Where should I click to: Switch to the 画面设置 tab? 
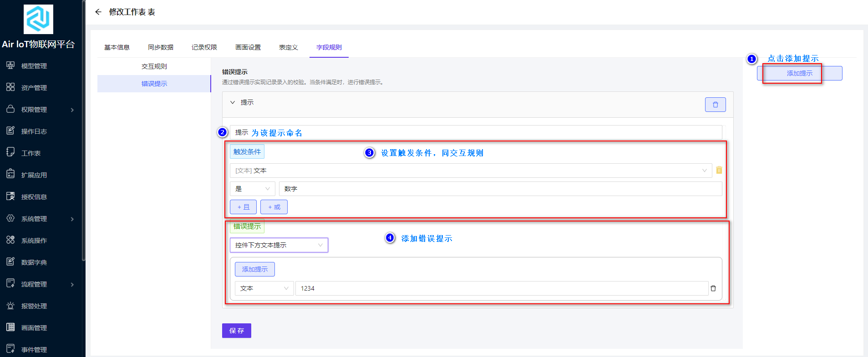click(x=248, y=47)
